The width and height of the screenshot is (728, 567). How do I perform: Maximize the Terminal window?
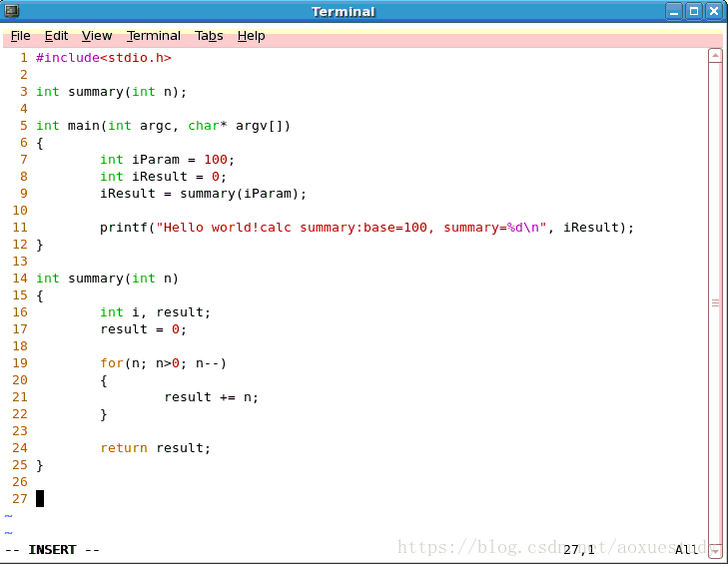(x=694, y=11)
